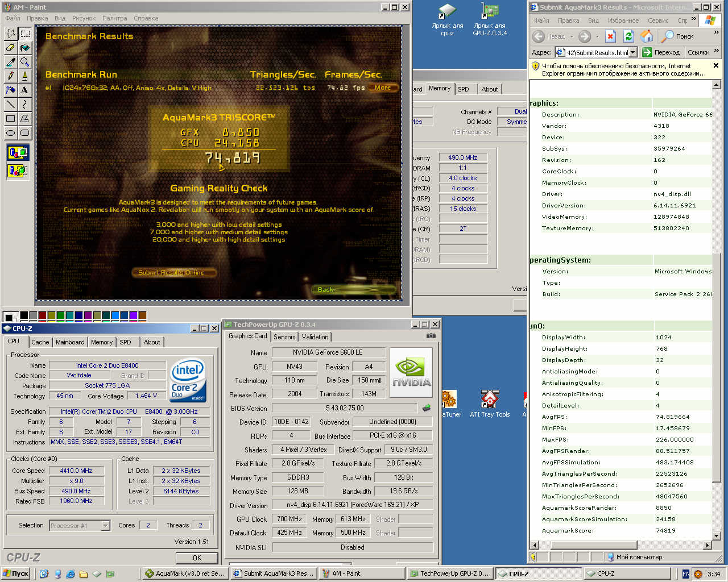Expand hidden menu items chevron in Internet Explorer
The width and height of the screenshot is (728, 582).
click(x=693, y=19)
